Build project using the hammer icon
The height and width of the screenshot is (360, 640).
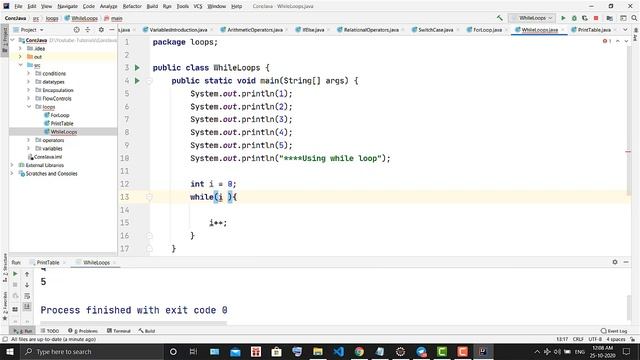coord(500,18)
